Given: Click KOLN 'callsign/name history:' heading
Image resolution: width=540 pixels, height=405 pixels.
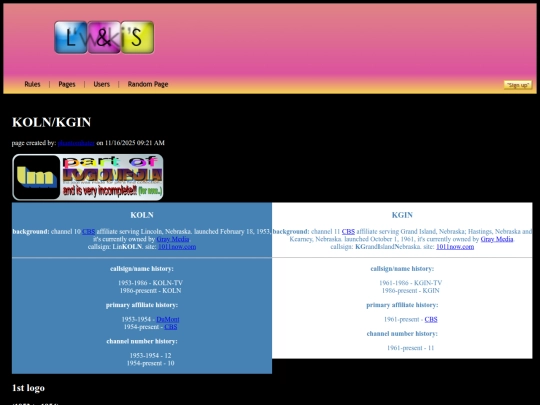Looking at the screenshot, I should click(x=142, y=269).
